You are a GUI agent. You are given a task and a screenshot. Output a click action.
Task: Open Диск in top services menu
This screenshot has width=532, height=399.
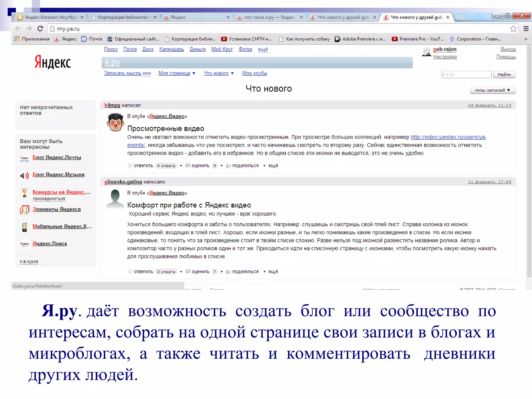148,49
